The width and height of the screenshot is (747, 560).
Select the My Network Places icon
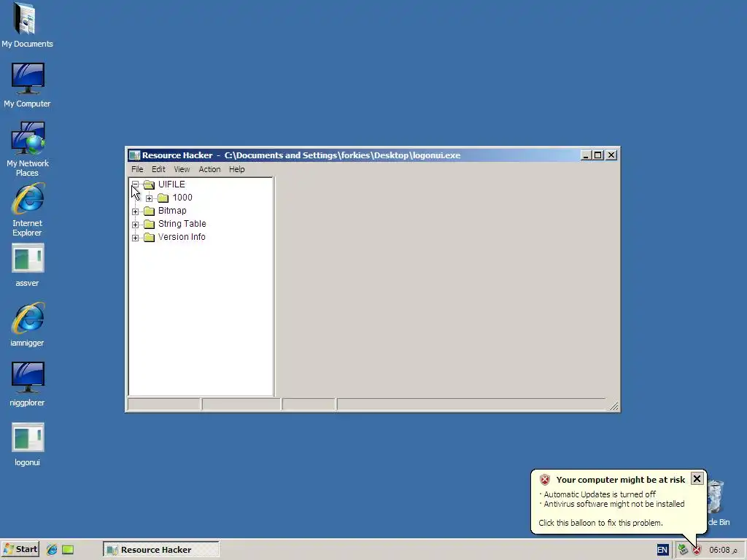tap(27, 149)
